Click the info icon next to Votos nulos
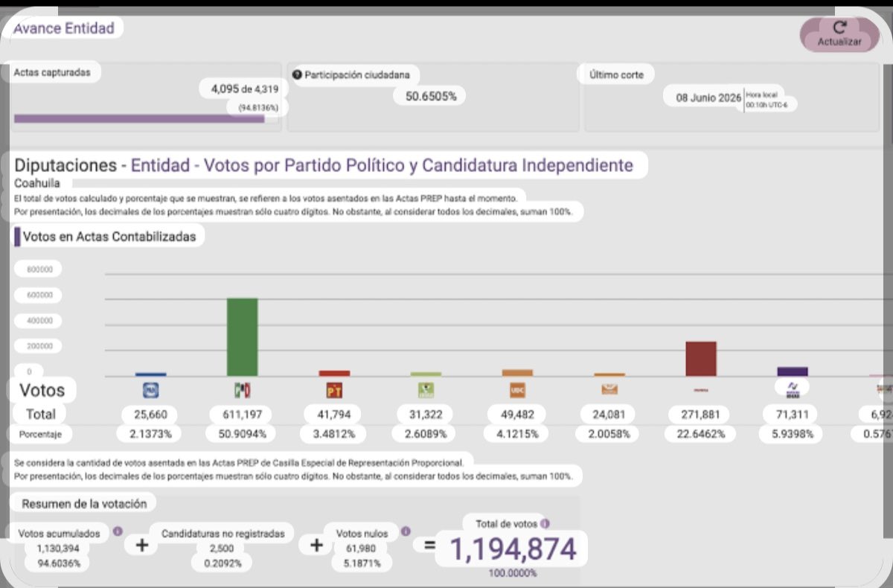Viewport: 893px width, 588px height. 405,531
